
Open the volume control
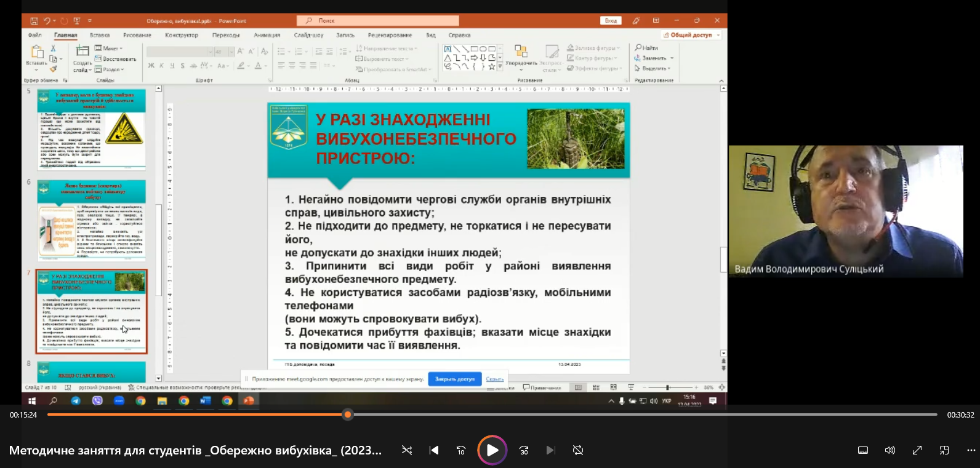pos(890,450)
